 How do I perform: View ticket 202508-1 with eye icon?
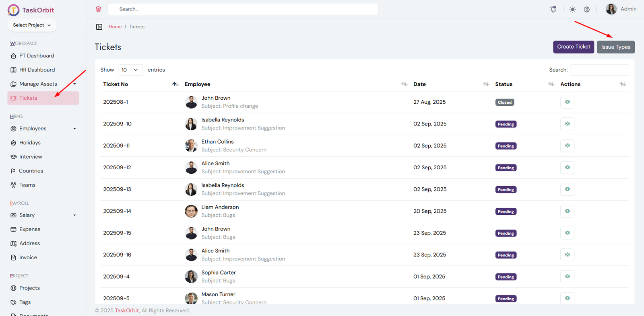tap(567, 102)
